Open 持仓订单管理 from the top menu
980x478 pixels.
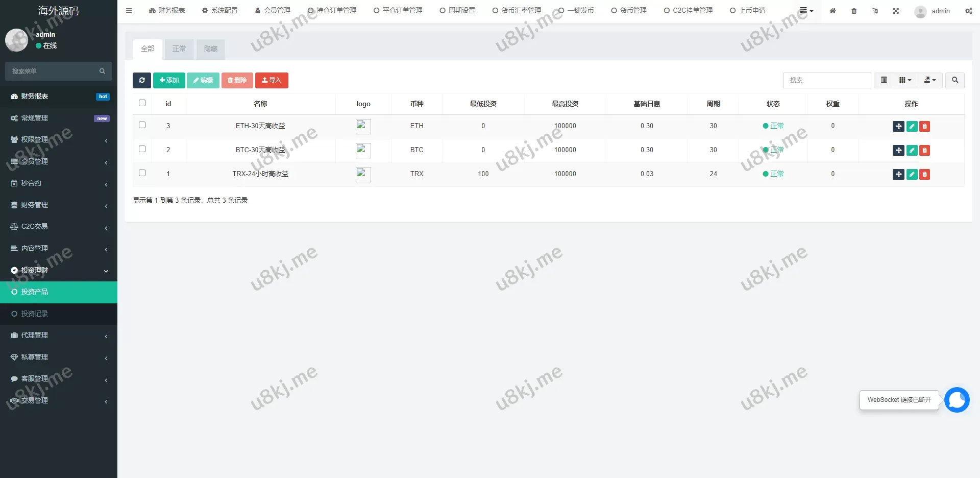[x=332, y=10]
